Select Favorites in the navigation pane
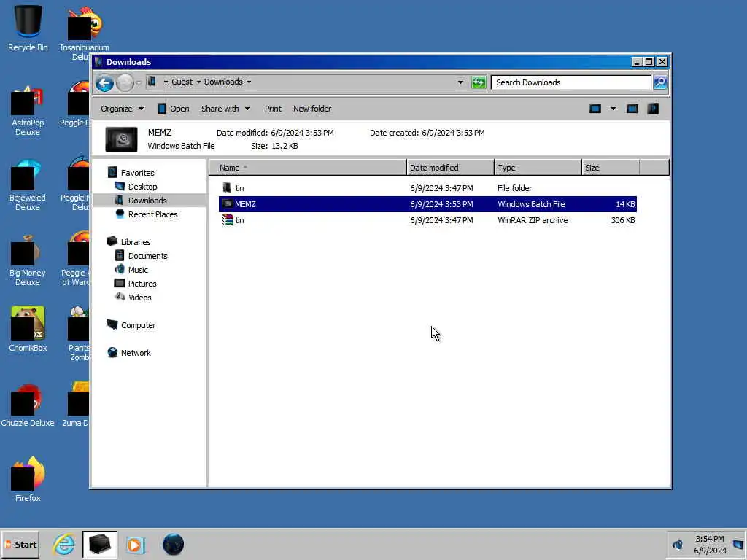This screenshot has width=747, height=560. (137, 173)
